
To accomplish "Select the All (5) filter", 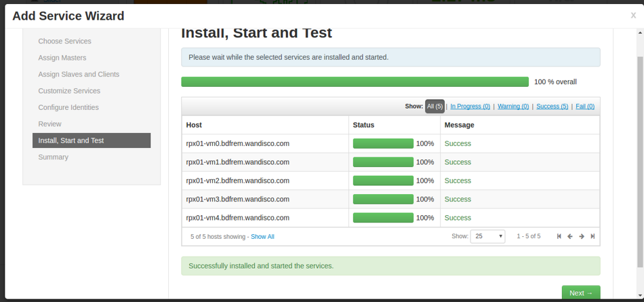I will [435, 106].
